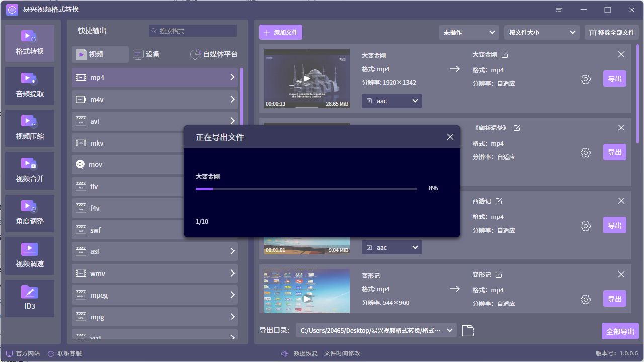Open the ID3 editor in the sidebar
Image resolution: width=644 pixels, height=362 pixels.
click(29, 298)
